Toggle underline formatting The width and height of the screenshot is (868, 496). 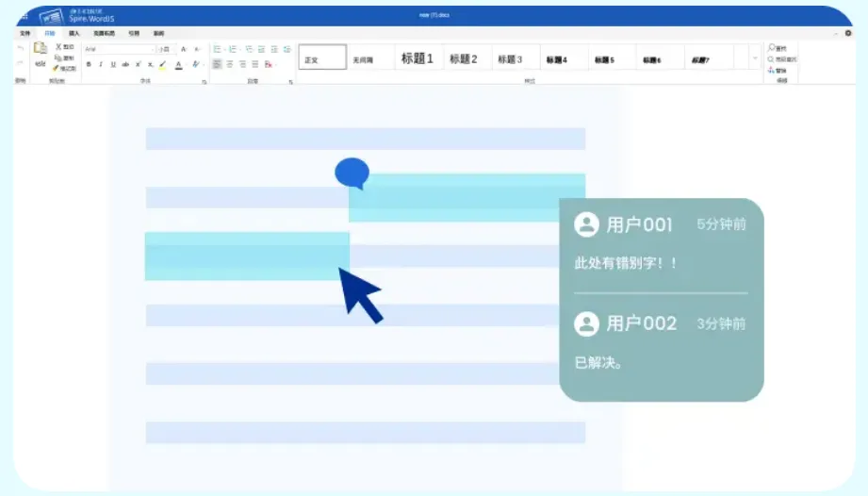(113, 65)
